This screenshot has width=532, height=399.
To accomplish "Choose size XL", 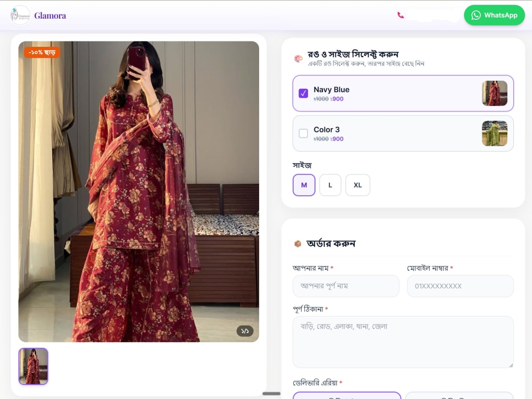I will [x=358, y=185].
